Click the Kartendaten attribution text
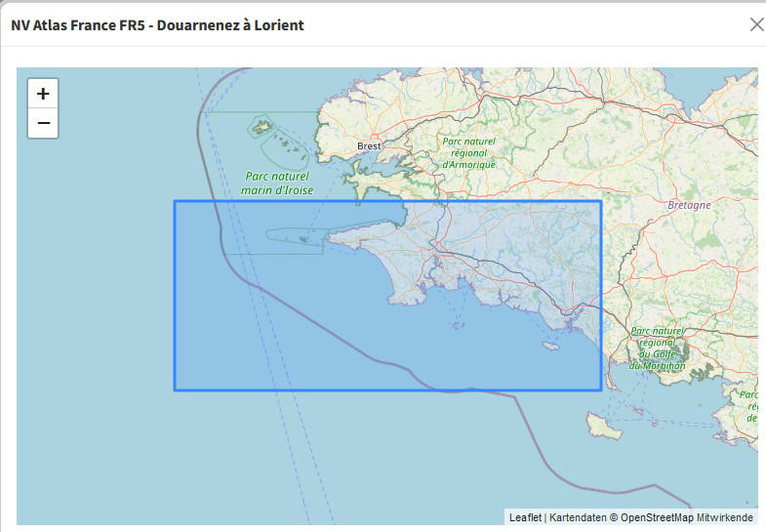This screenshot has height=532, width=766. (x=579, y=517)
